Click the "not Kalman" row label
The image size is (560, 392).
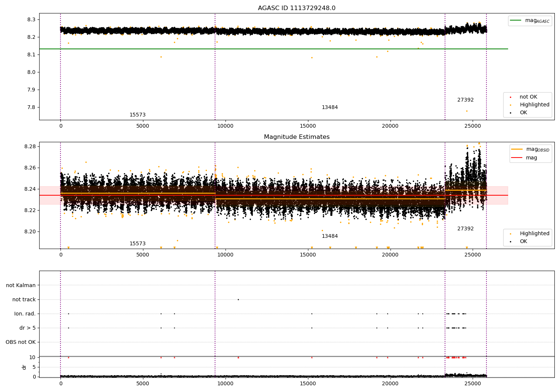click(x=21, y=285)
